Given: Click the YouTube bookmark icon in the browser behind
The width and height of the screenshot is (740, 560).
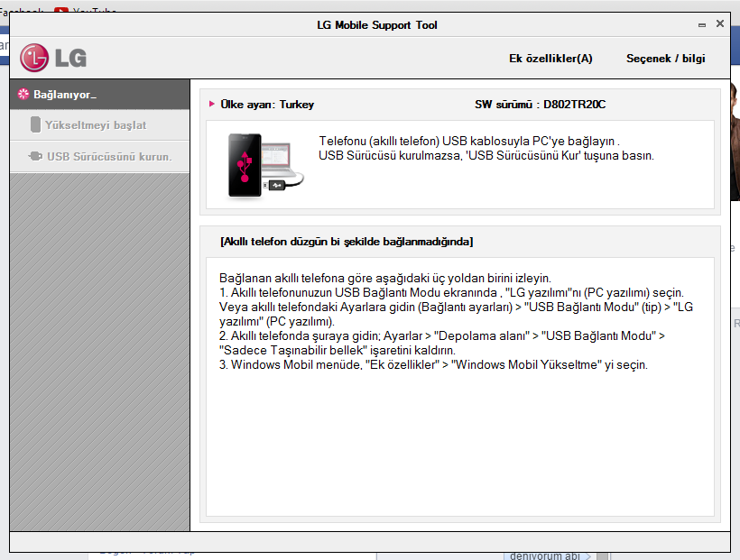Looking at the screenshot, I should pyautogui.click(x=60, y=10).
